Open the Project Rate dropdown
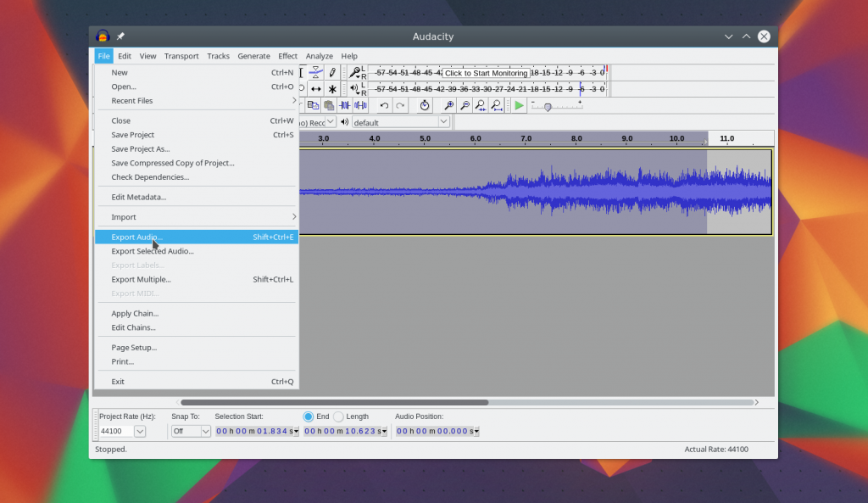Image resolution: width=868 pixels, height=503 pixels. 140,431
